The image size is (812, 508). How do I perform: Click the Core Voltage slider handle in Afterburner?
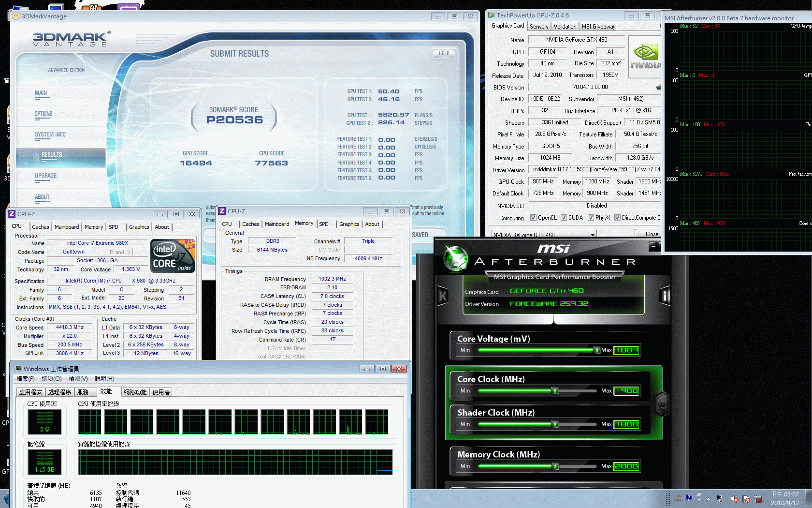(597, 350)
